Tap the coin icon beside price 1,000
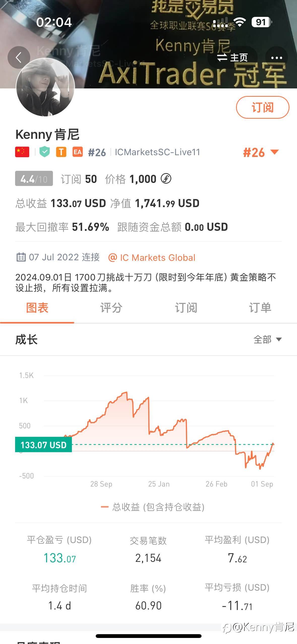The height and width of the screenshot is (644, 297). [x=166, y=179]
